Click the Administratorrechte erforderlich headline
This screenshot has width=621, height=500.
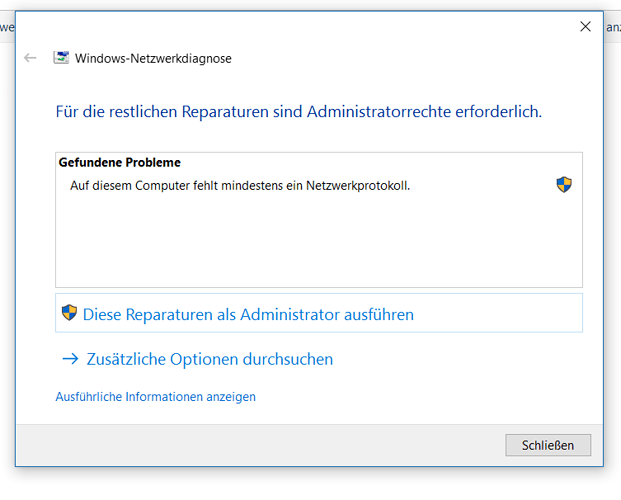tap(299, 112)
